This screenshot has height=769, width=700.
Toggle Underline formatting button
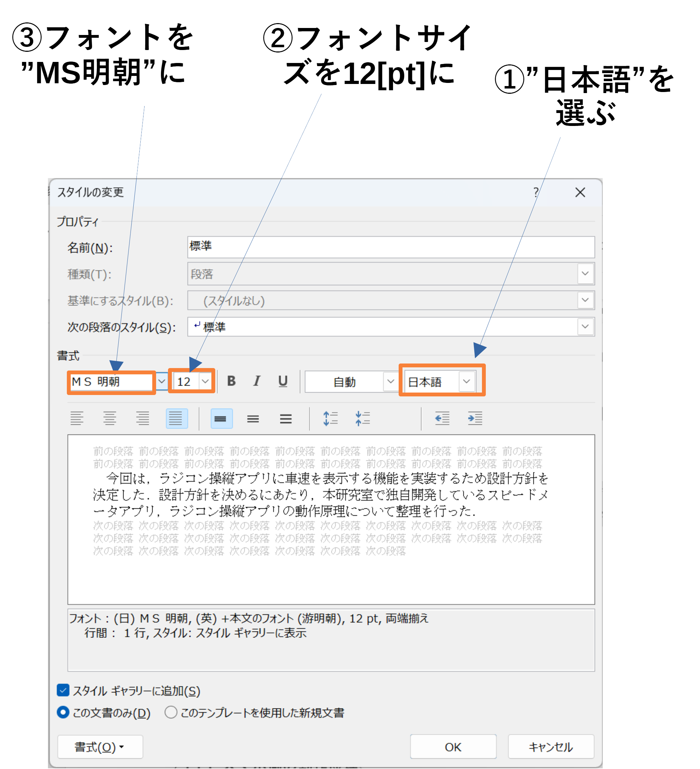click(x=283, y=381)
